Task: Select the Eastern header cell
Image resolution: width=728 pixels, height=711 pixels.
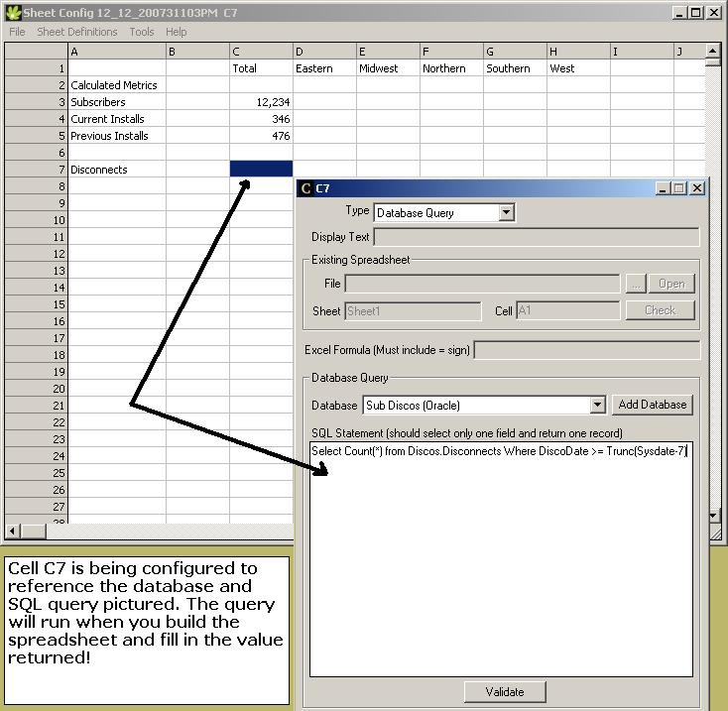Action: 324,68
